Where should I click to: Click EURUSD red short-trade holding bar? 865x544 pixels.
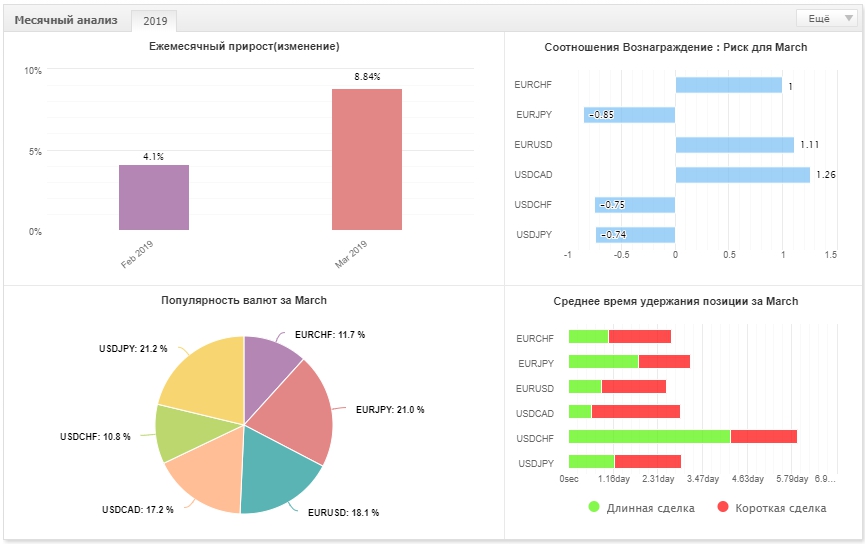pos(634,386)
